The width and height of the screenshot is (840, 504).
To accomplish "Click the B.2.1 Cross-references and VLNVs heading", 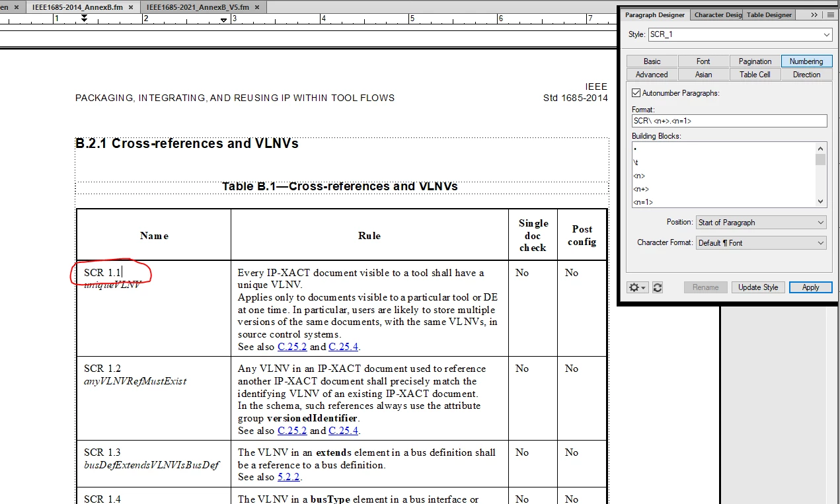I will [187, 143].
